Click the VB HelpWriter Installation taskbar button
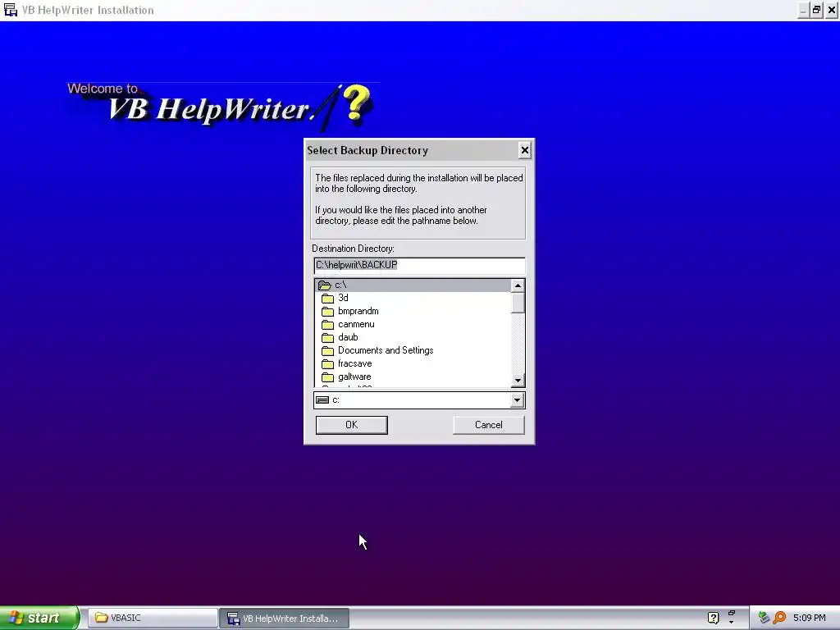The height and width of the screenshot is (630, 840). [285, 619]
